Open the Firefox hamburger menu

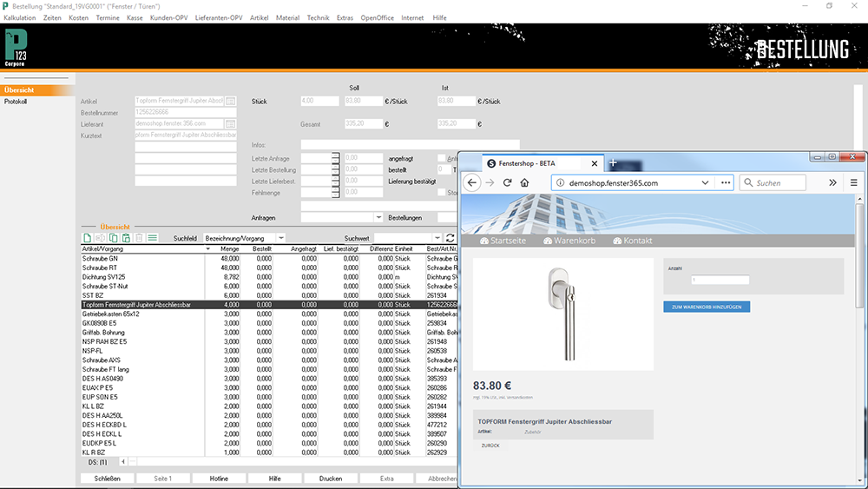click(x=853, y=183)
